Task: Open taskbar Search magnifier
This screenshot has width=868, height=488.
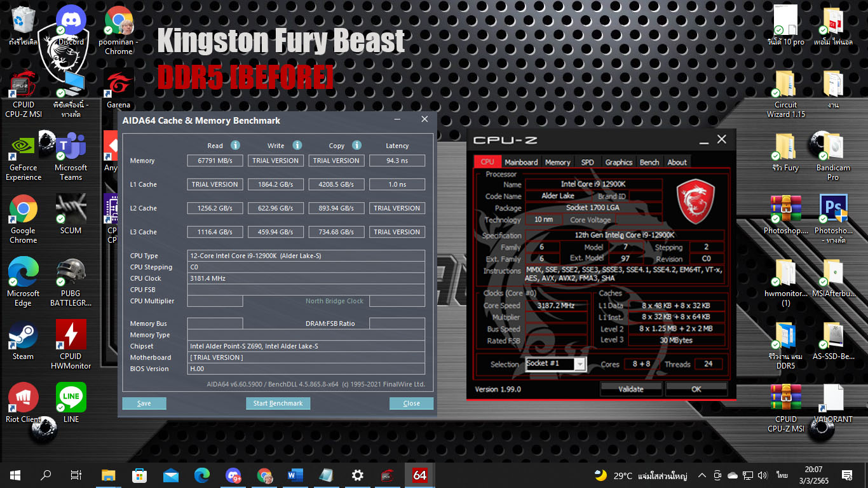Action: (x=46, y=475)
